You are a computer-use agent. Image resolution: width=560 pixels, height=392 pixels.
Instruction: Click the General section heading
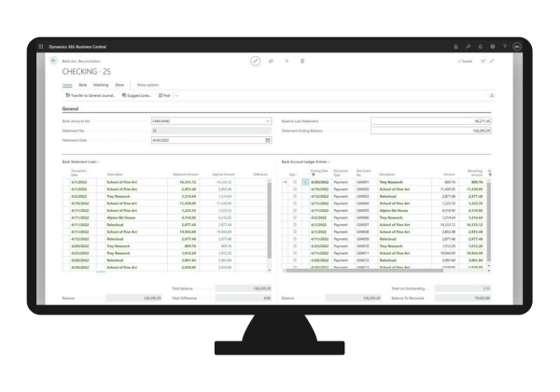(x=70, y=108)
